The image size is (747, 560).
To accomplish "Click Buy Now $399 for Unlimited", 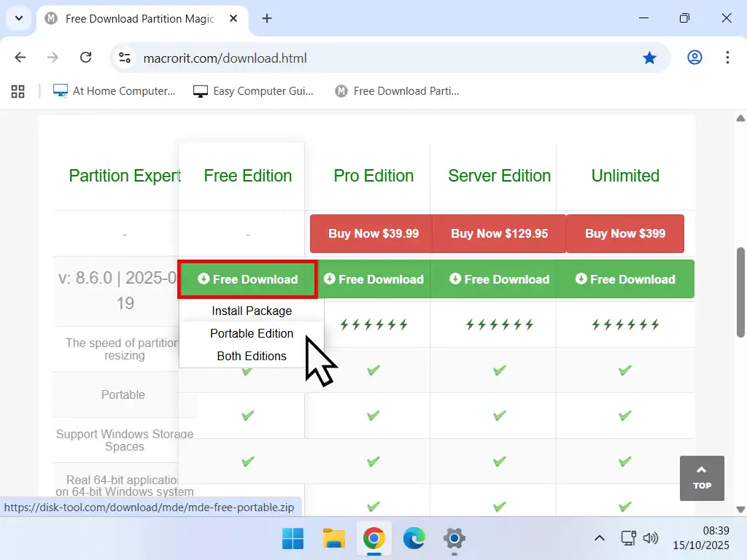I will pos(625,233).
